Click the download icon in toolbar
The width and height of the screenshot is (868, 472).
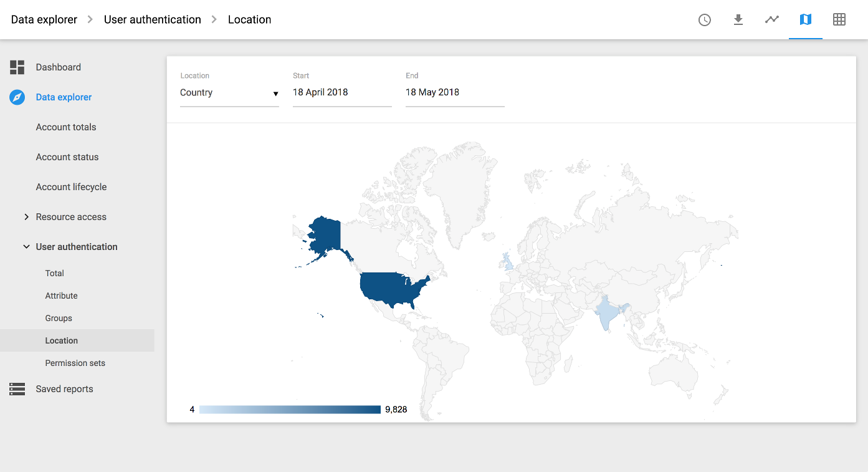pos(738,20)
